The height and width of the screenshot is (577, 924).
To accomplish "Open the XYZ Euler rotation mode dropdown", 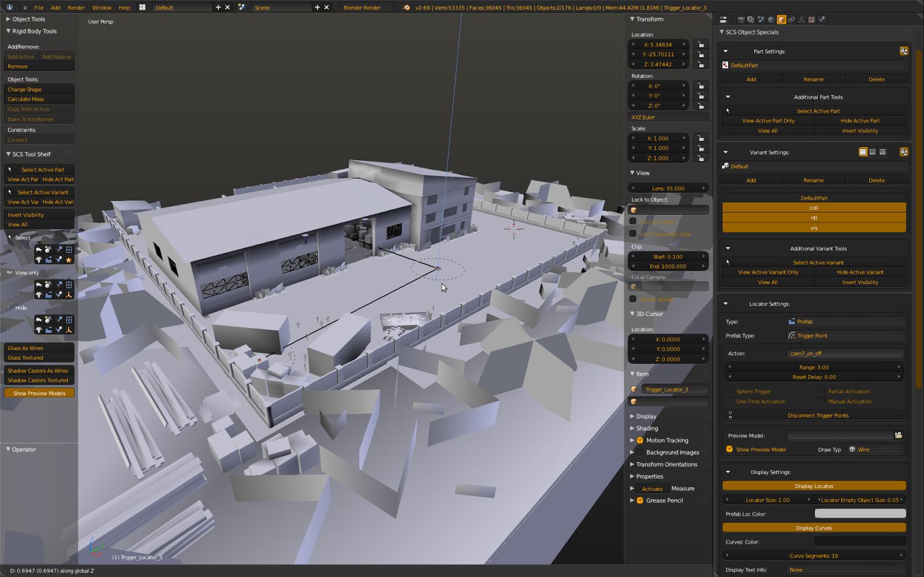I will coord(668,117).
